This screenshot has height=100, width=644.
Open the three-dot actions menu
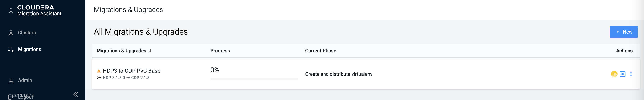pyautogui.click(x=631, y=74)
